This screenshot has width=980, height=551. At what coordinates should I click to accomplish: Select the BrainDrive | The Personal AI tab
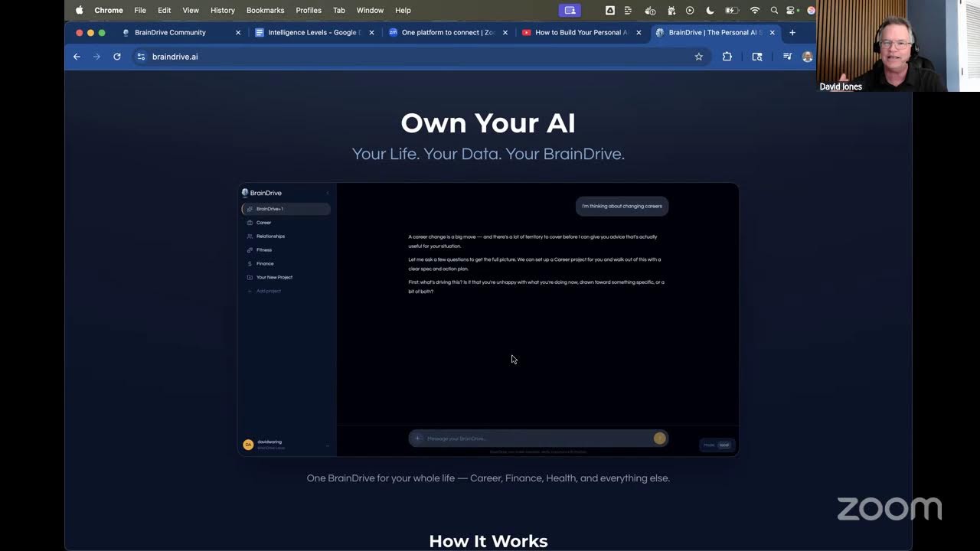[x=716, y=32]
